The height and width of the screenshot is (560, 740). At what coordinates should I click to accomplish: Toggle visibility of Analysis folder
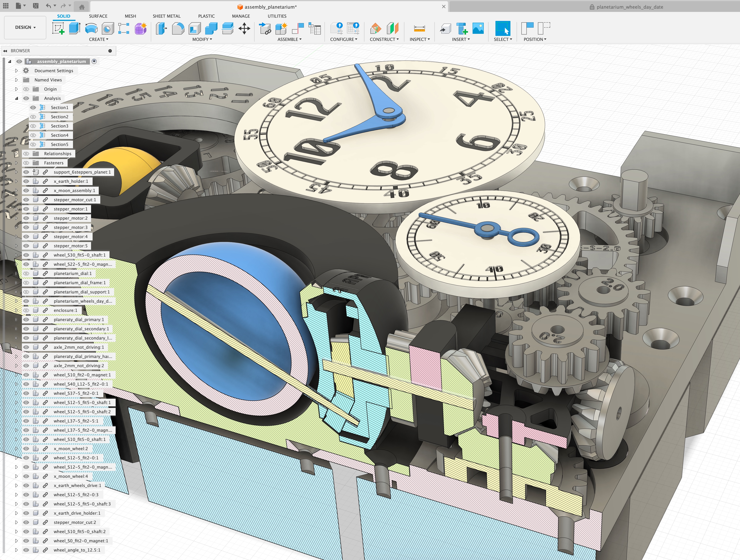(x=26, y=98)
